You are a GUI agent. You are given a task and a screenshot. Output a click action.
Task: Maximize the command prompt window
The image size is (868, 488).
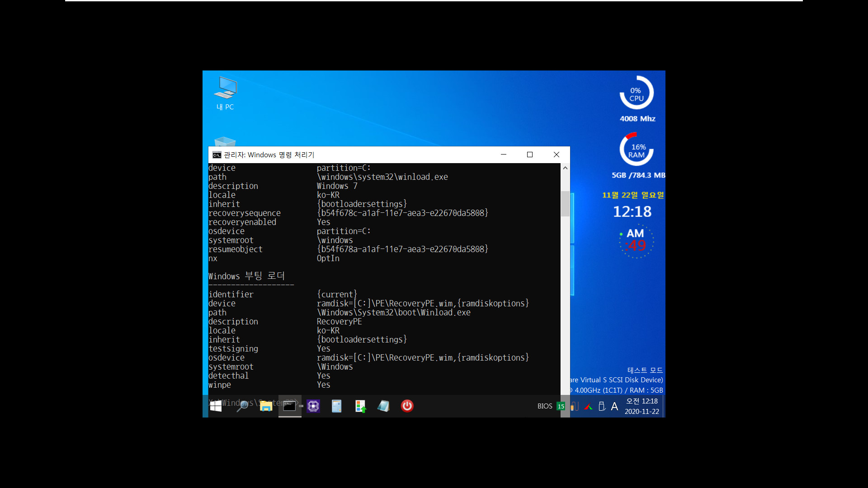530,155
